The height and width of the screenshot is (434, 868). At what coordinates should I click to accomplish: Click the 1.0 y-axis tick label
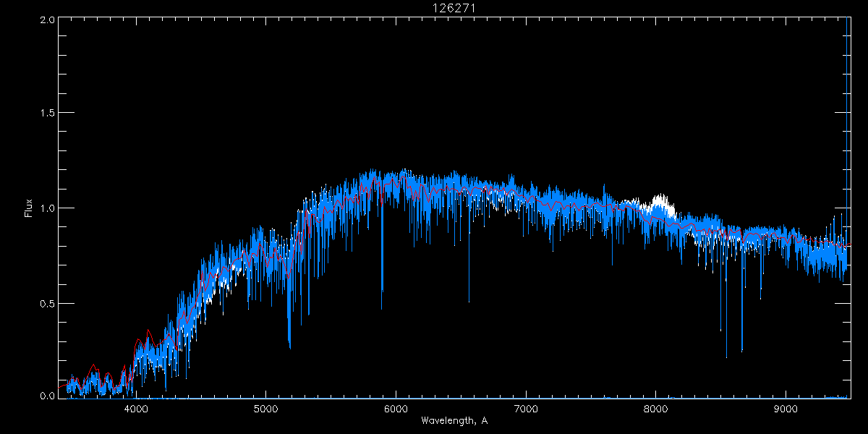[x=47, y=208]
